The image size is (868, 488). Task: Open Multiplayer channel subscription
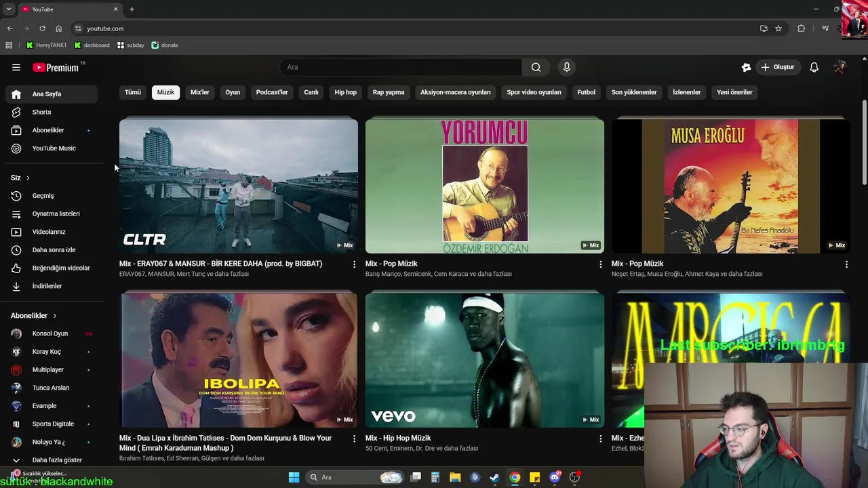click(x=52, y=369)
